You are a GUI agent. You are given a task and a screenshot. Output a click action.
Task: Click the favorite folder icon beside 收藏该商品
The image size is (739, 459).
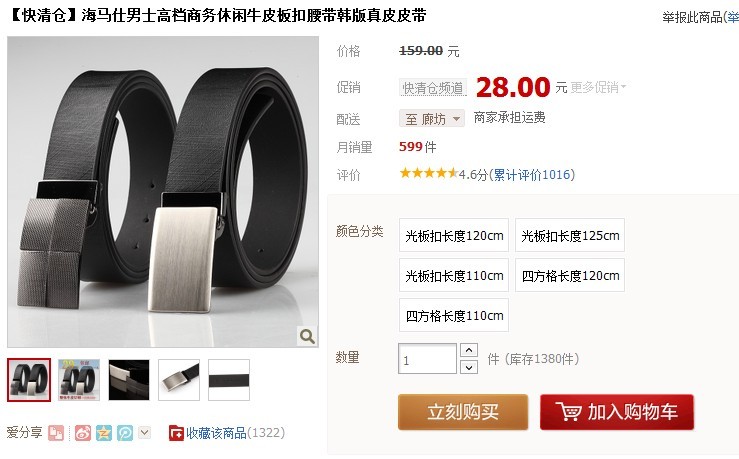tap(176, 433)
